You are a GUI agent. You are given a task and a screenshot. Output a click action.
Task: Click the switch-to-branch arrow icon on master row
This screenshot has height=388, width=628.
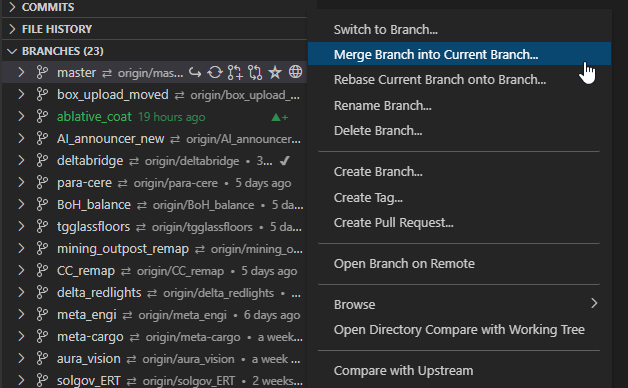[x=195, y=72]
